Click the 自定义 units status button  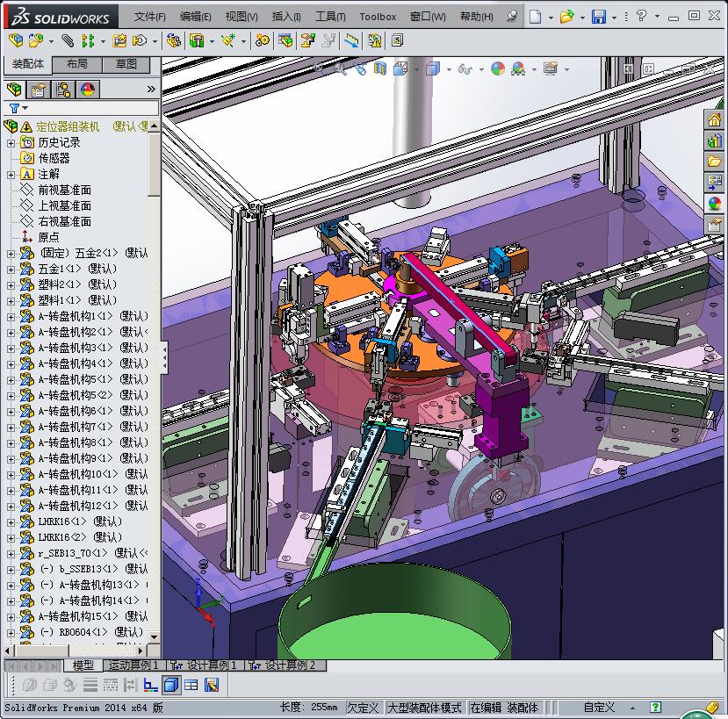[599, 708]
